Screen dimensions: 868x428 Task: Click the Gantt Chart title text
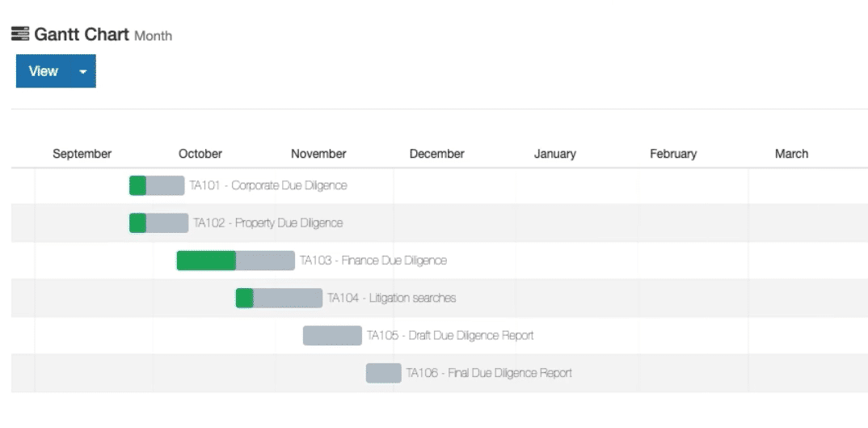click(x=82, y=35)
